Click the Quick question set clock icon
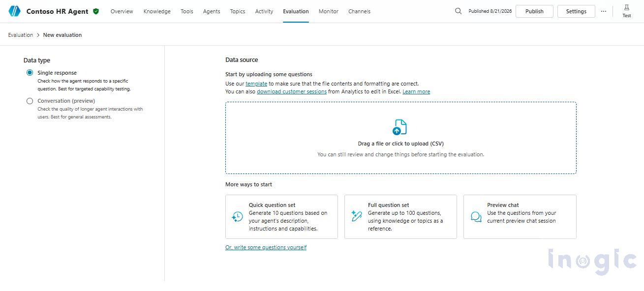The height and width of the screenshot is (291, 644). click(x=237, y=217)
